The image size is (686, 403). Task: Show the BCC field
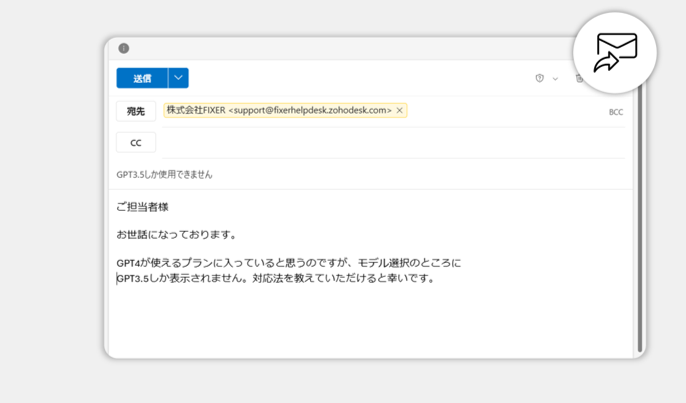pyautogui.click(x=615, y=112)
